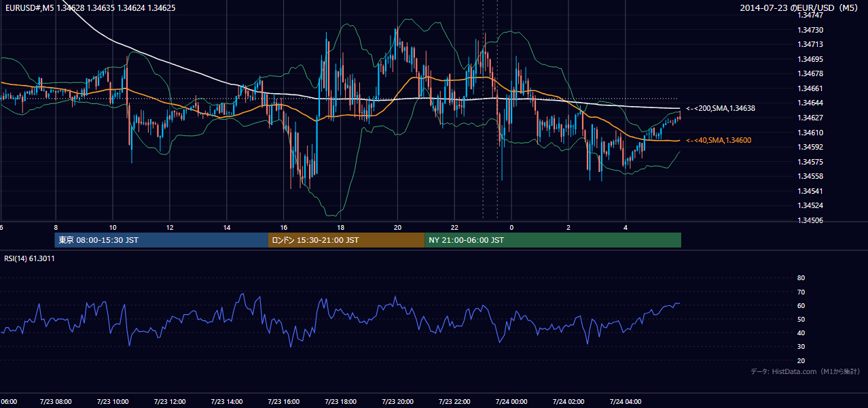The width and height of the screenshot is (868, 408).
Task: Click hour label 2 under price chart
Action: click(569, 227)
